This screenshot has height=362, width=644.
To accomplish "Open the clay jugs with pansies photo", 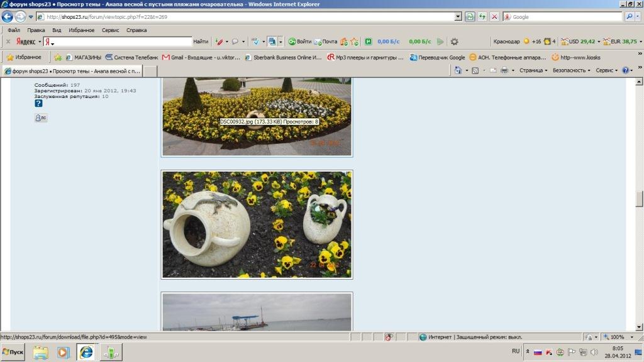I will coord(257,224).
